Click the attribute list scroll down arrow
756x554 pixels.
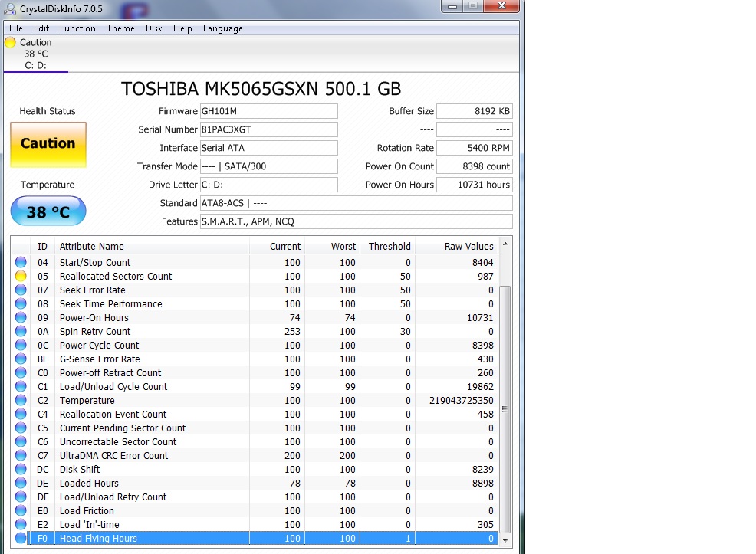click(x=505, y=540)
